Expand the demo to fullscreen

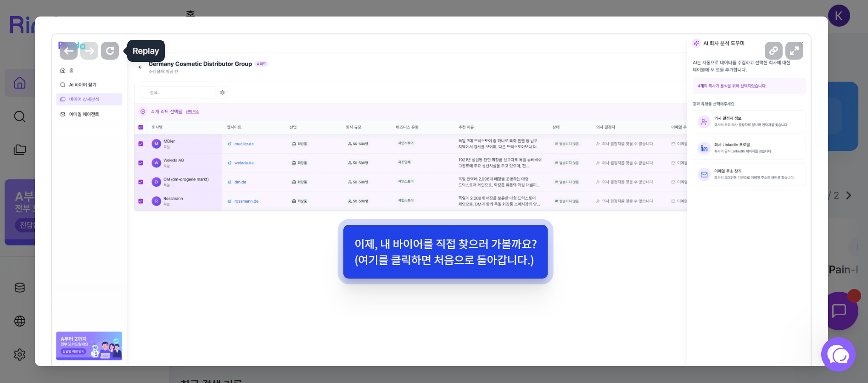[x=794, y=50]
